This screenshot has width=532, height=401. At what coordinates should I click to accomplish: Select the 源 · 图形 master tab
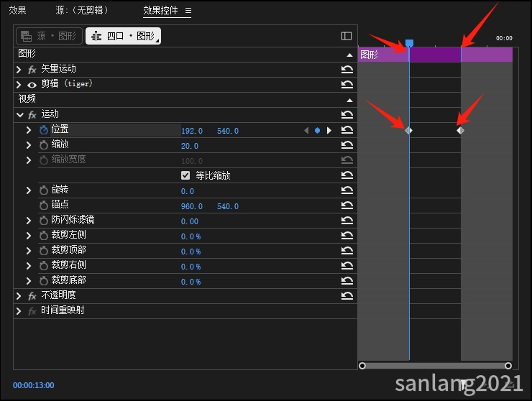(x=49, y=36)
